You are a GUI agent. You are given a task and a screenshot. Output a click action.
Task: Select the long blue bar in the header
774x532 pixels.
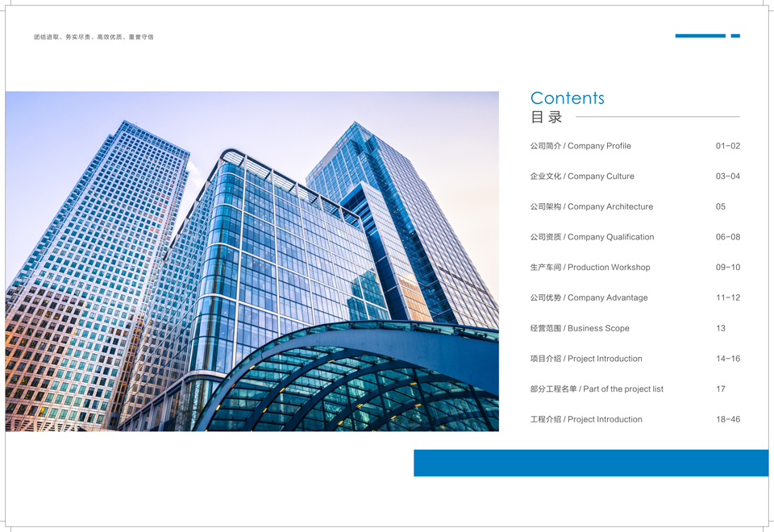(700, 35)
